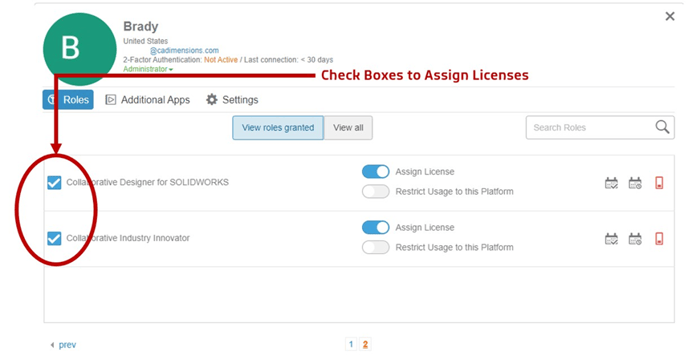Click calendar-check icon in Collaborative Industry Innovator row
The height and width of the screenshot is (363, 688).
pos(611,239)
